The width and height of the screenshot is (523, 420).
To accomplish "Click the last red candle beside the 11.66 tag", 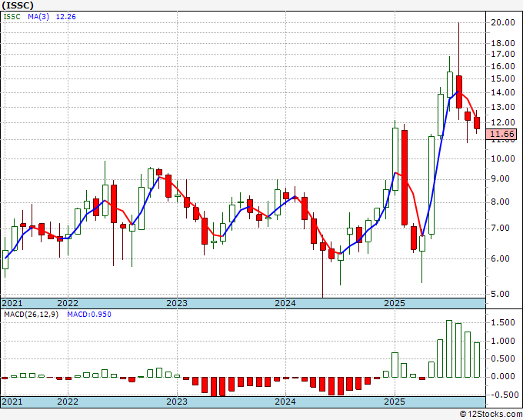I will point(477,123).
